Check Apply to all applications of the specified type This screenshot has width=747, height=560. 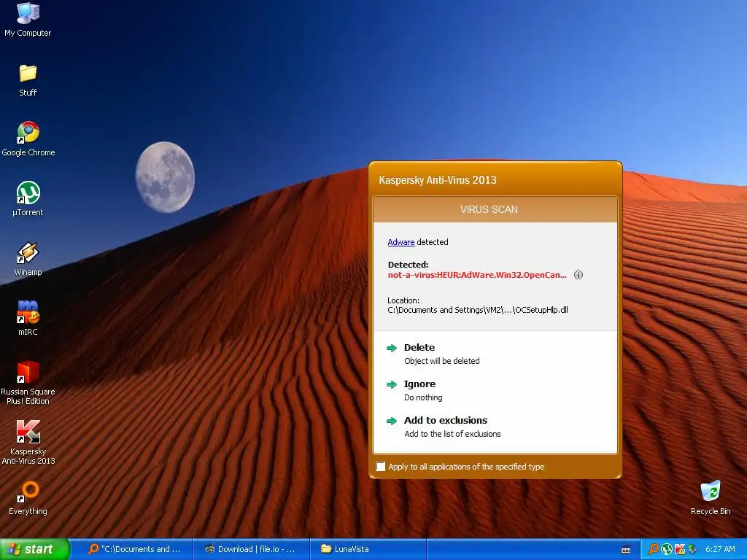coord(381,467)
